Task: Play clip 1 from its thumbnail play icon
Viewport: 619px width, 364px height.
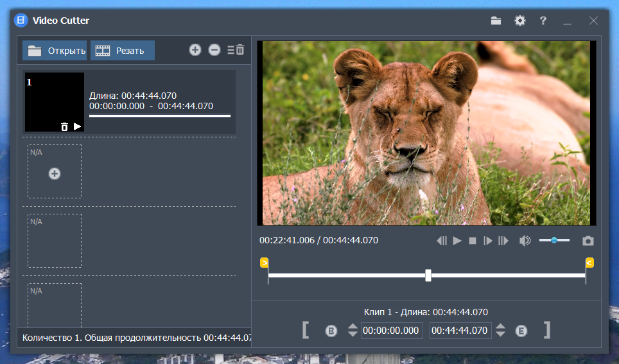Action: tap(77, 126)
